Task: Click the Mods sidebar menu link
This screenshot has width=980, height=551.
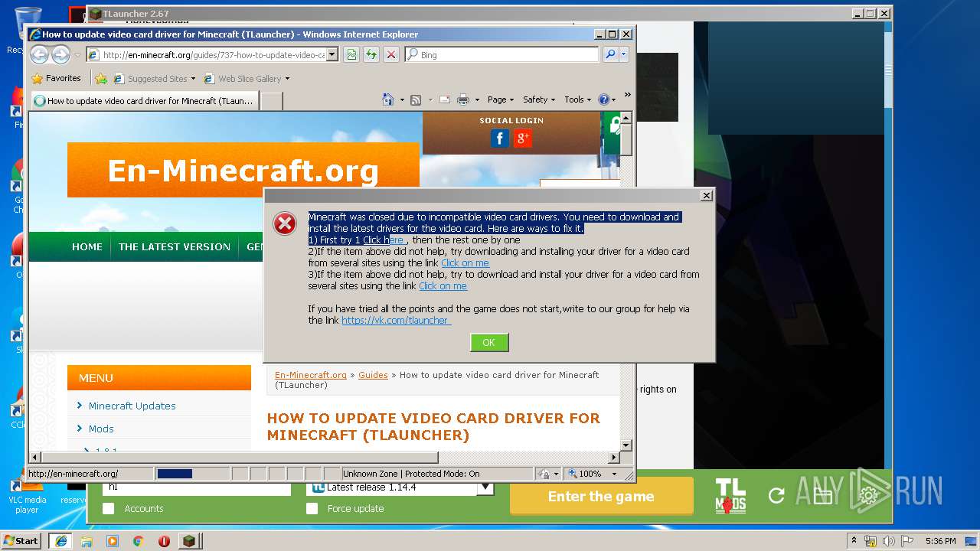Action: tap(101, 429)
